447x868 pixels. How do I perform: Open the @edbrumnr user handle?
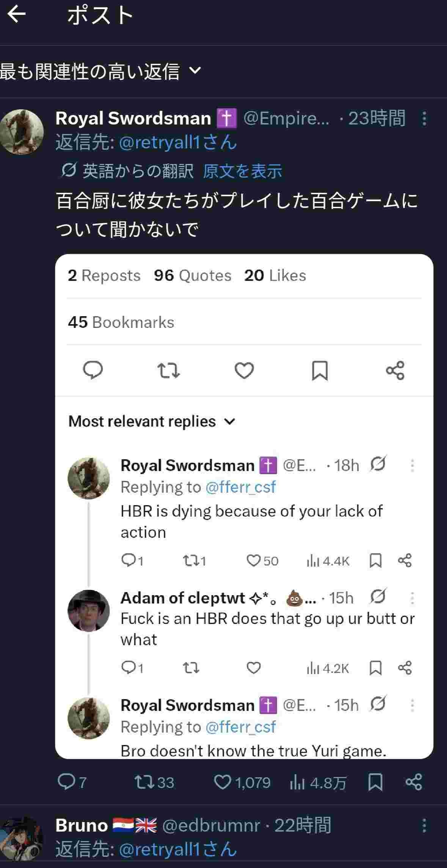pos(211,825)
